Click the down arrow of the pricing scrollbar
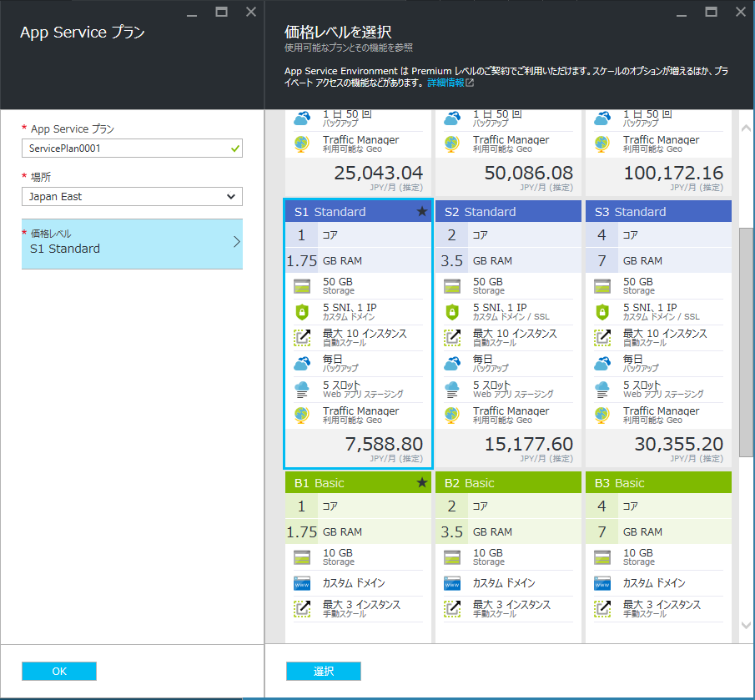This screenshot has width=755, height=700. (x=746, y=626)
